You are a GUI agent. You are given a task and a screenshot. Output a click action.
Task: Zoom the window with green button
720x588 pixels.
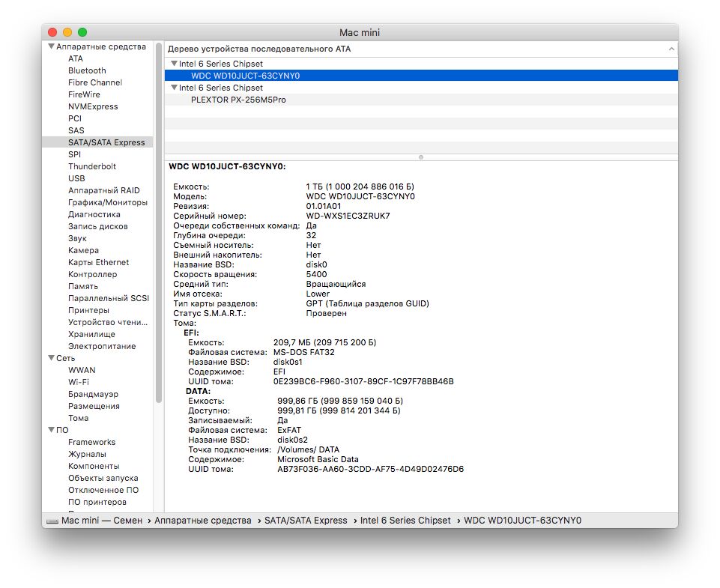pyautogui.click(x=82, y=32)
